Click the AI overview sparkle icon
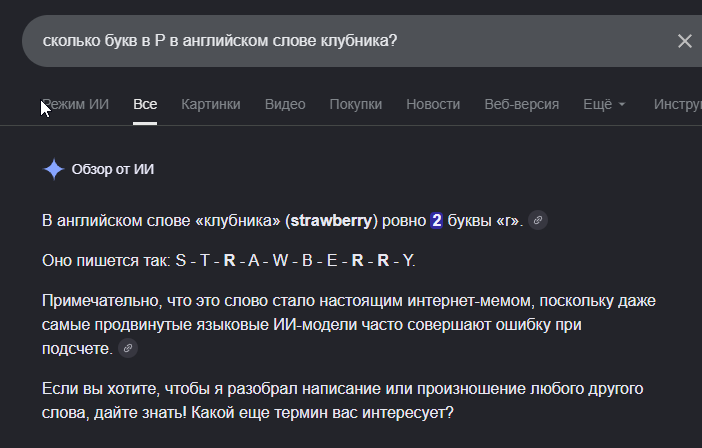The height and width of the screenshot is (448, 702). pos(54,170)
